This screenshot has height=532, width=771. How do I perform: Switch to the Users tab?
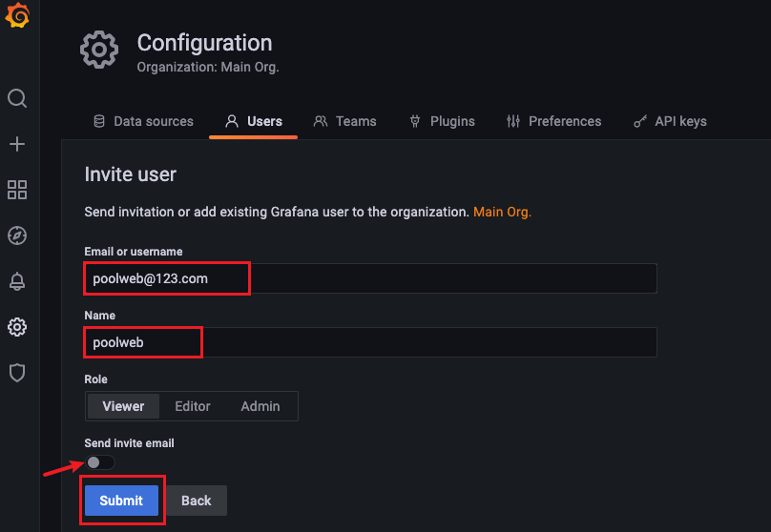click(254, 121)
